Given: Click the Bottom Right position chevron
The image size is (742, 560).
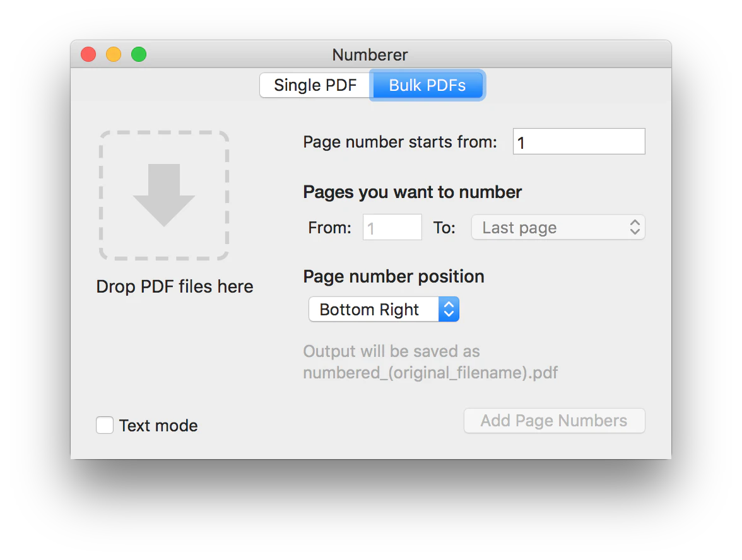Looking at the screenshot, I should point(449,309).
